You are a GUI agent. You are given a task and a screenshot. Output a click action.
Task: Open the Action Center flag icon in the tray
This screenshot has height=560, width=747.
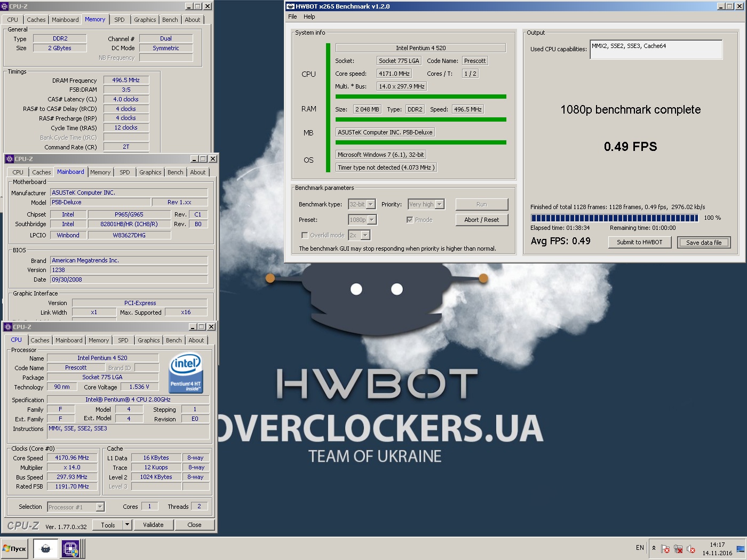coord(665,548)
